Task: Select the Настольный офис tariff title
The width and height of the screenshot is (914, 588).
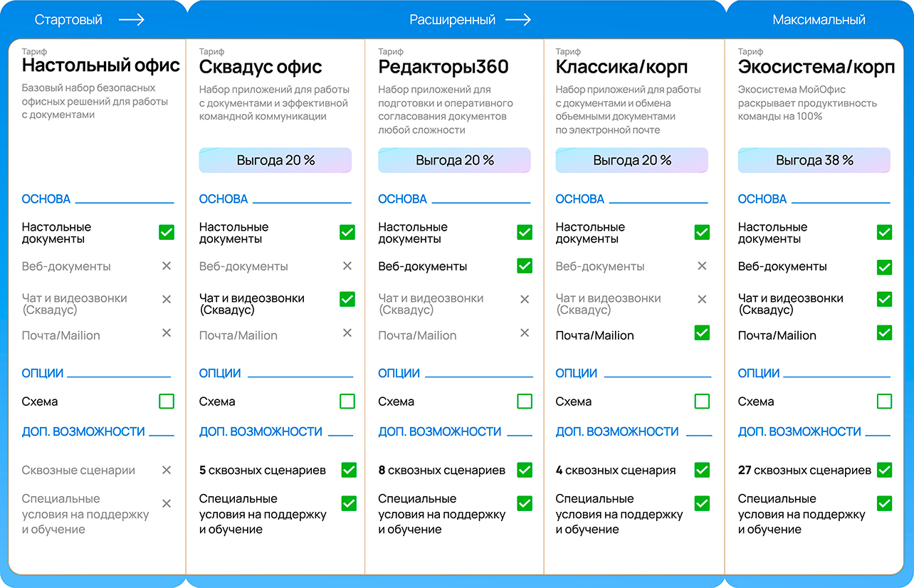Action: tap(100, 66)
